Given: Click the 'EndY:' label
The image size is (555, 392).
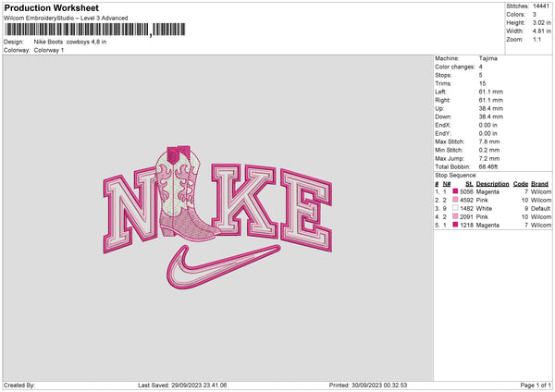Looking at the screenshot, I should pos(443,133).
